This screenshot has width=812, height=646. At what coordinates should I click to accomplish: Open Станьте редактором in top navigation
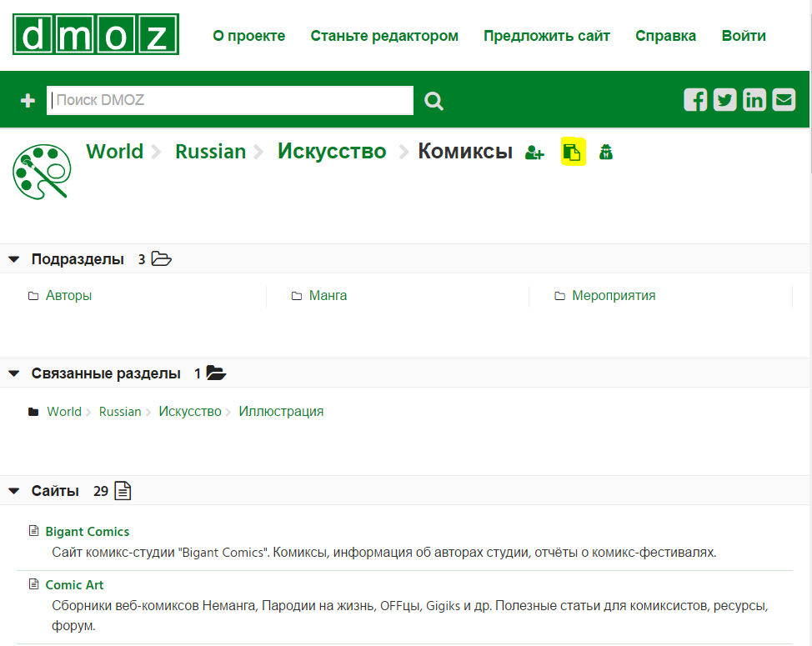click(384, 36)
